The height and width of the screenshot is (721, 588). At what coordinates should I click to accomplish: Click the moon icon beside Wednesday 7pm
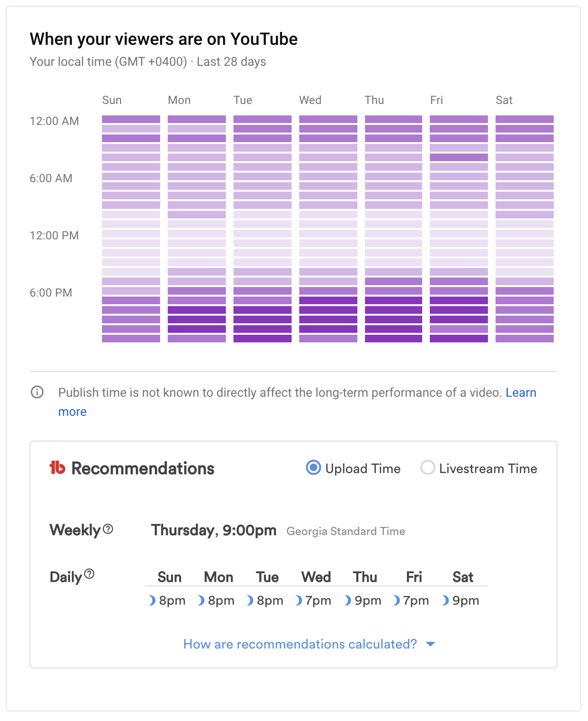pyautogui.click(x=299, y=600)
